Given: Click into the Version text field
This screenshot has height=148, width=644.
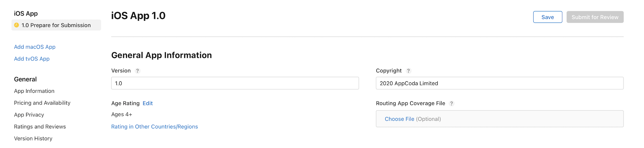Looking at the screenshot, I should (235, 83).
